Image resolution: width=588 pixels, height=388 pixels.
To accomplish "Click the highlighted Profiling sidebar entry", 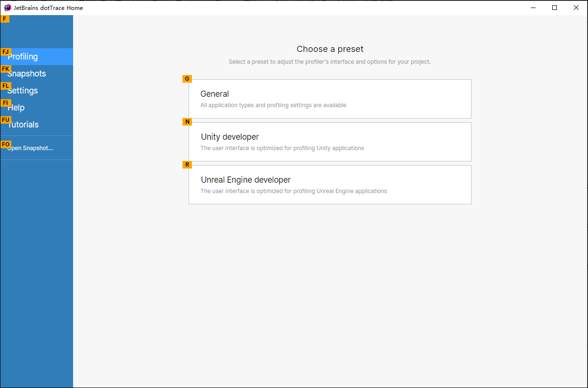I will [x=23, y=56].
